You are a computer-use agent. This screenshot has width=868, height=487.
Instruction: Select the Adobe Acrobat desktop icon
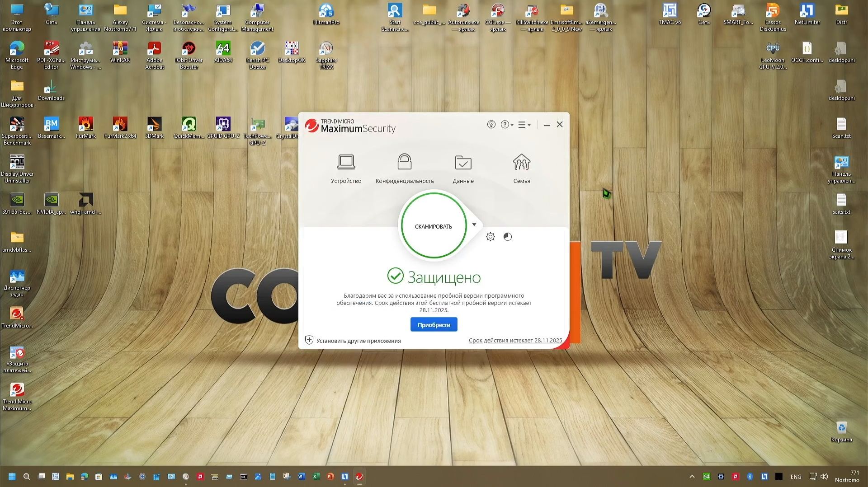tap(154, 56)
